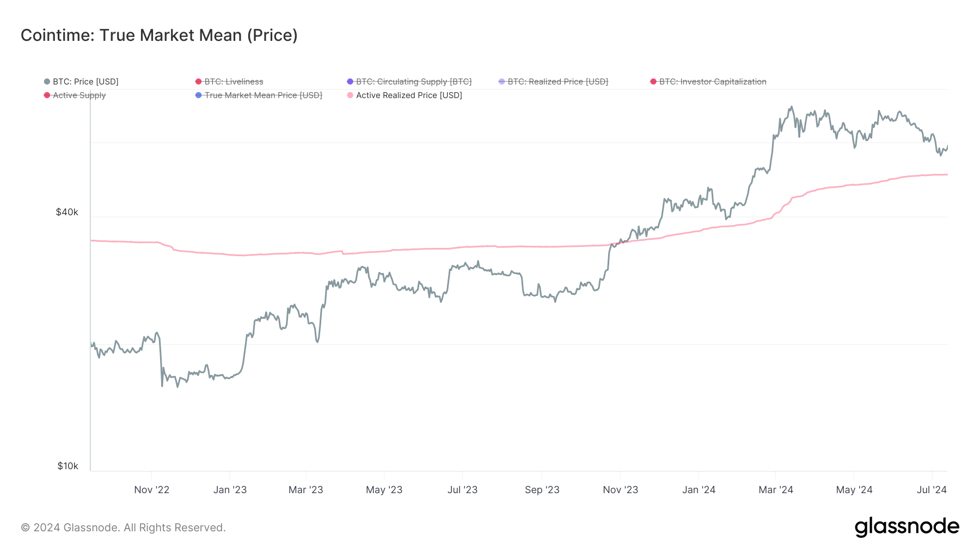This screenshot has height=552, width=980.
Task: Toggle the BTC: Price [USD] legend entry
Action: (81, 82)
